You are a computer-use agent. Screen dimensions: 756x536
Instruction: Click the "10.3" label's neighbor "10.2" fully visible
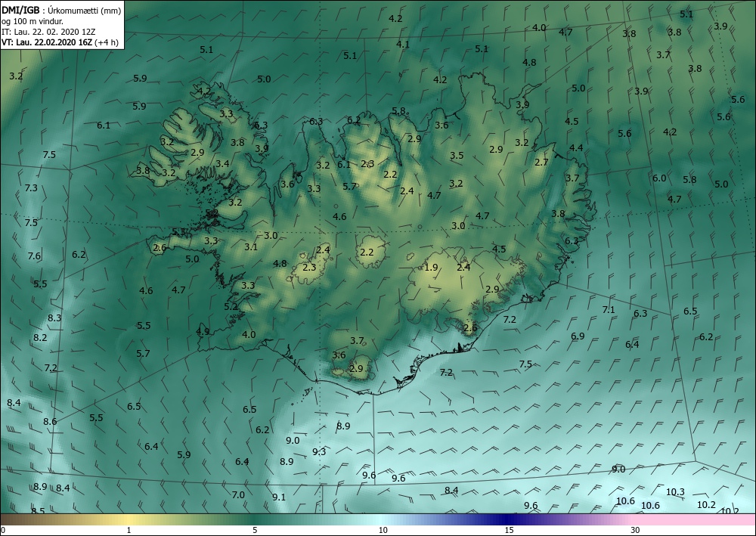coord(706,505)
